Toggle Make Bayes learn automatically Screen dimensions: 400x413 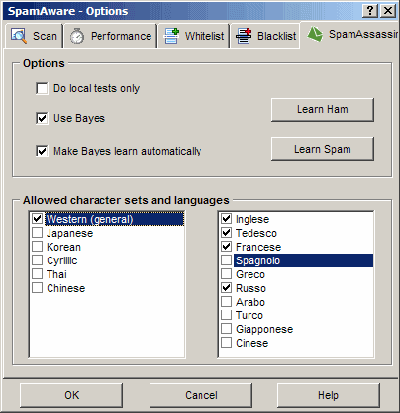42,151
